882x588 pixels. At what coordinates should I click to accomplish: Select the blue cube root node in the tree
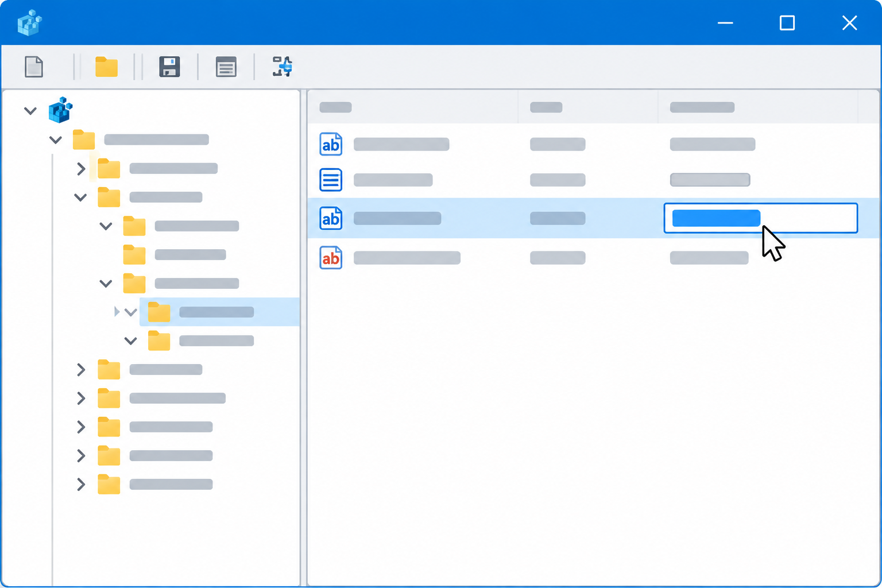pyautogui.click(x=60, y=110)
